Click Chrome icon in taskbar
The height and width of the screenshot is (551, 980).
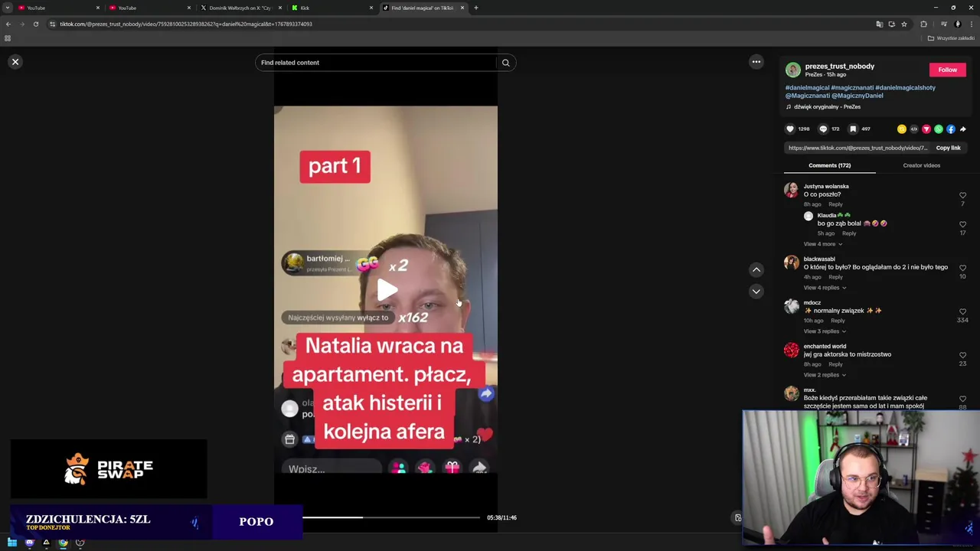pos(63,543)
